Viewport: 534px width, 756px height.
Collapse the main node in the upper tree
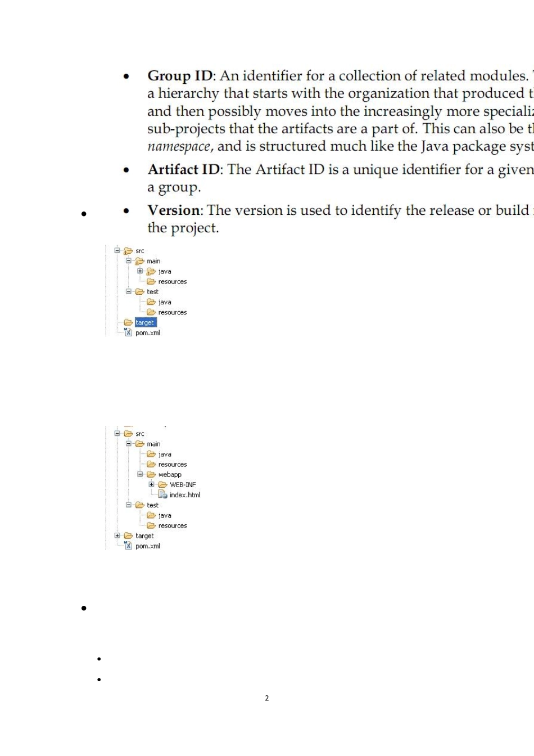click(x=128, y=260)
